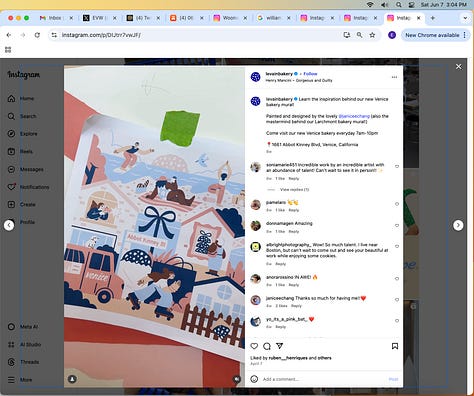Open AI Studio in sidebar
The image size is (474, 396).
click(x=24, y=344)
